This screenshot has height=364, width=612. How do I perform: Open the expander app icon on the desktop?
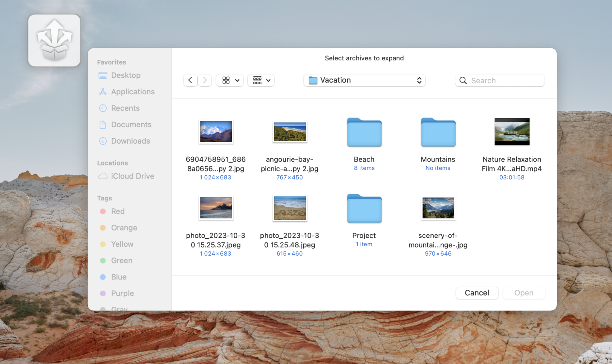point(54,40)
